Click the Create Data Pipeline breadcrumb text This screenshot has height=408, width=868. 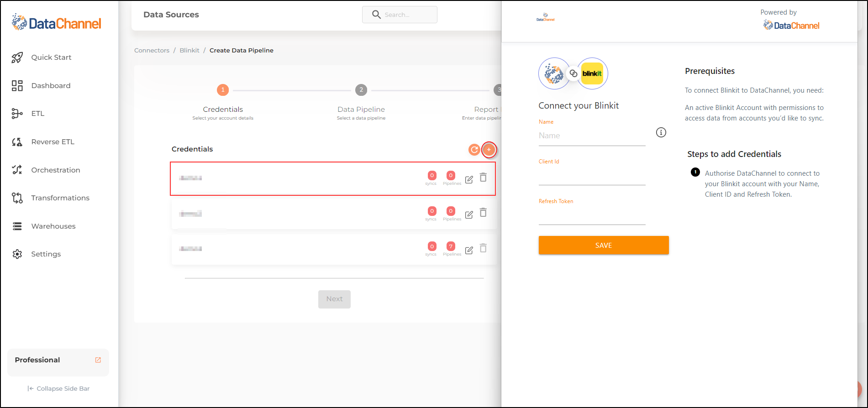242,51
